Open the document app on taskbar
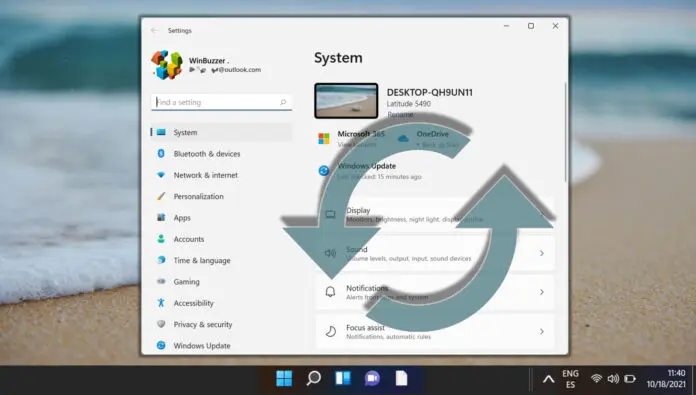The image size is (696, 395). [x=401, y=378]
